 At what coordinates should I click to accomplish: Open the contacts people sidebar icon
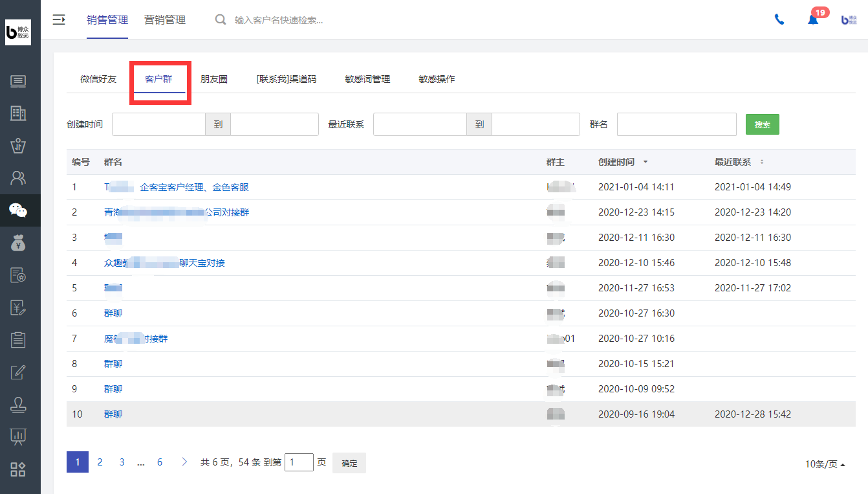pyautogui.click(x=18, y=177)
